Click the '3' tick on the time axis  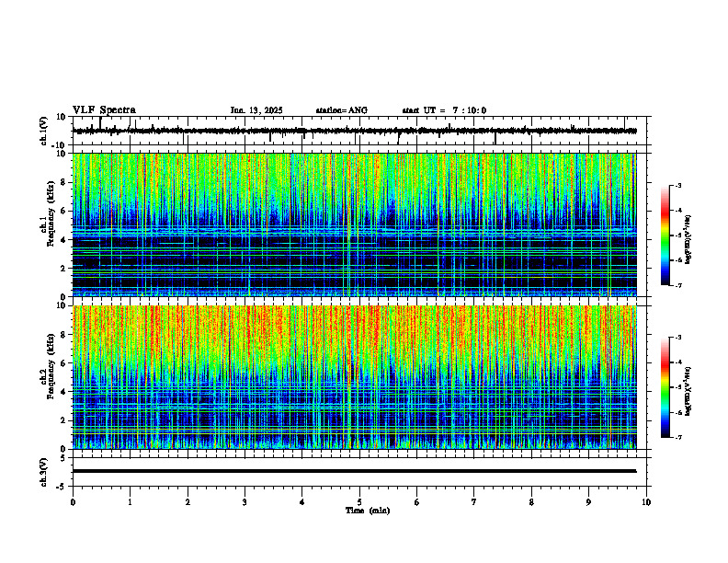[x=245, y=502]
